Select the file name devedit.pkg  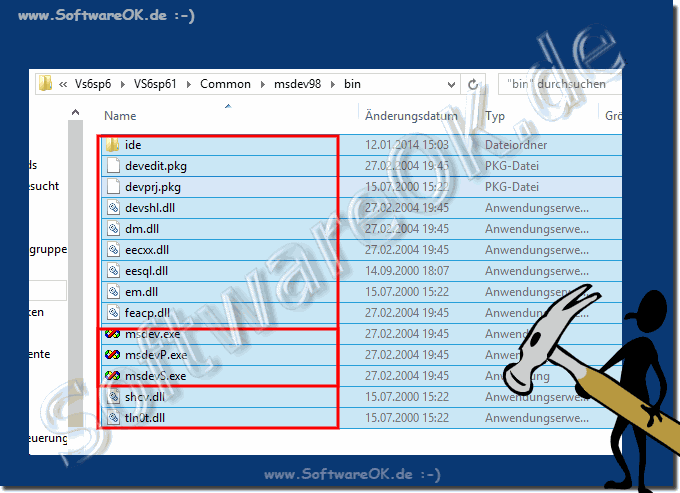(x=156, y=166)
